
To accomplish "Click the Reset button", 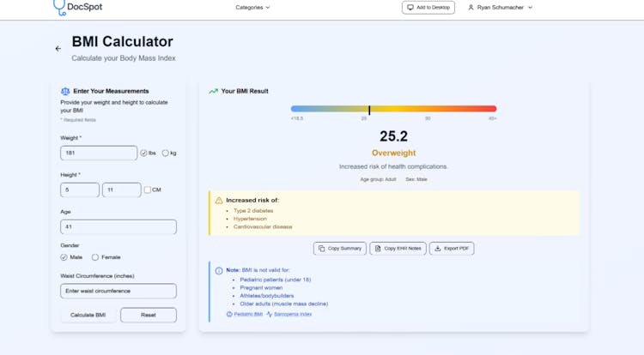I will [149, 315].
